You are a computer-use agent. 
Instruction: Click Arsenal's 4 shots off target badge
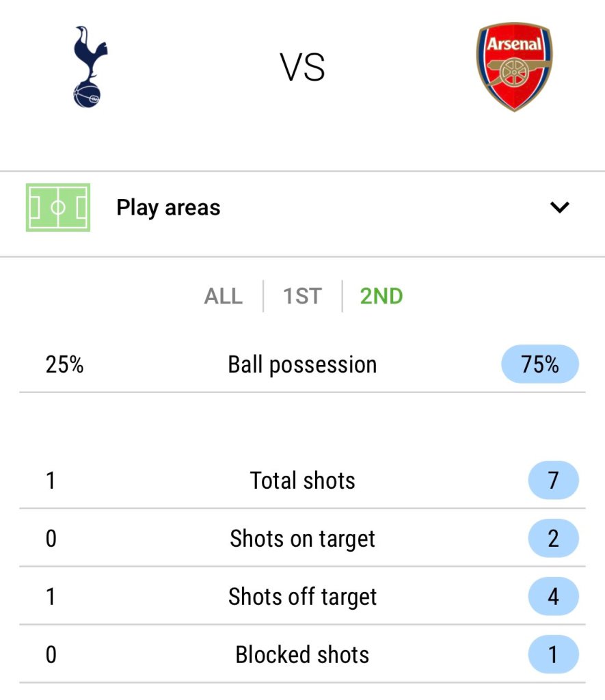pyautogui.click(x=553, y=597)
